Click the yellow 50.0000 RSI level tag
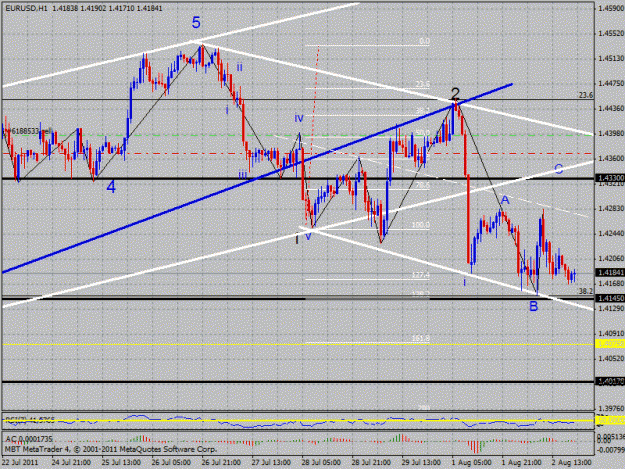Viewport: 625px width, 469px height. [x=610, y=420]
